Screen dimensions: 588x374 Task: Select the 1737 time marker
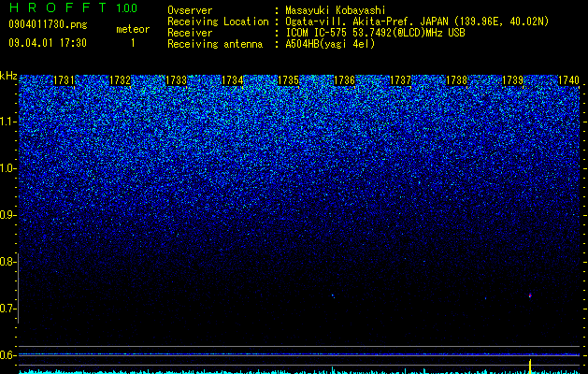click(400, 80)
